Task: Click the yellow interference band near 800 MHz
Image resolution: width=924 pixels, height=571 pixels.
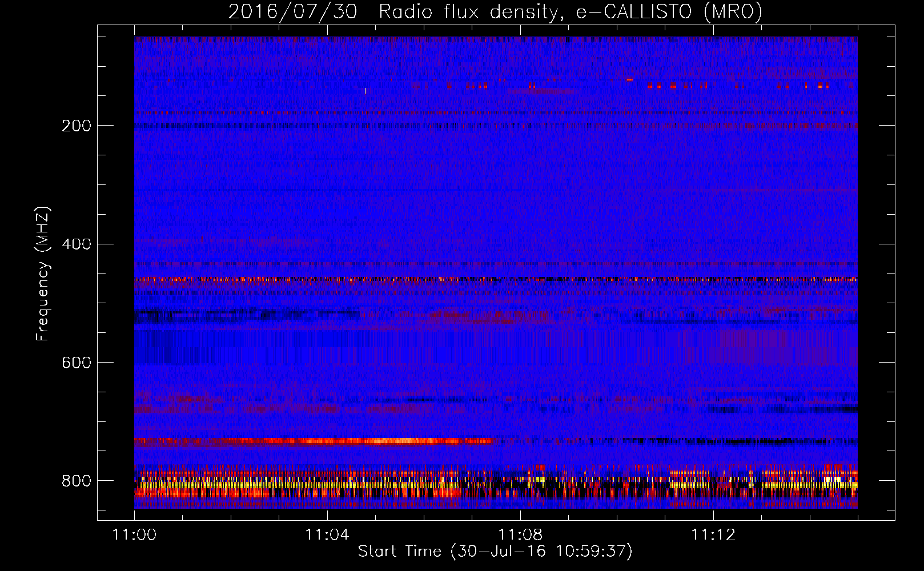Action: 496,485
